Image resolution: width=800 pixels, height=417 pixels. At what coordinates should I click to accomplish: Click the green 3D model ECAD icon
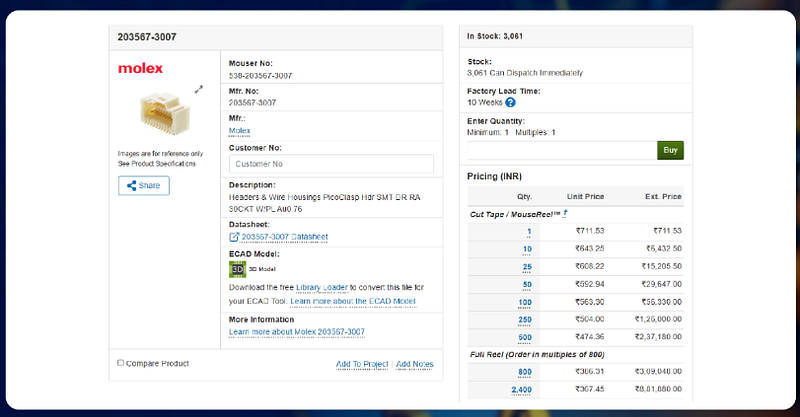237,269
